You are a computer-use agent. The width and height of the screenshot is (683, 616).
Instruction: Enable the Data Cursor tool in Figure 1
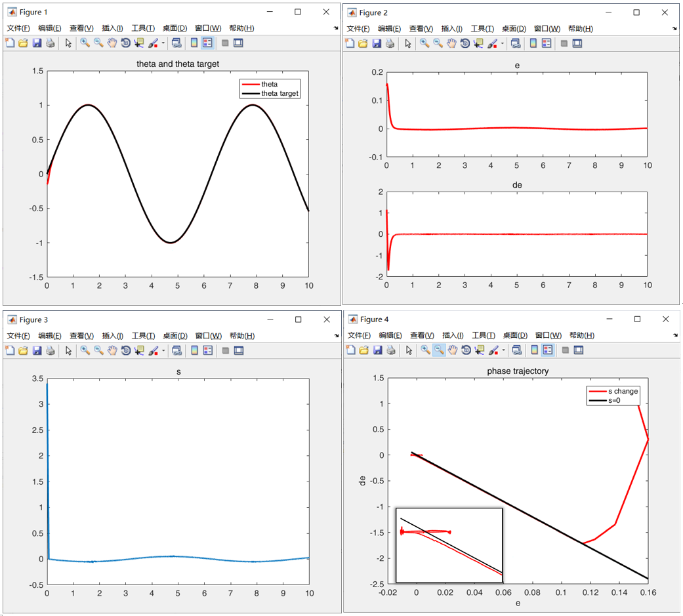point(139,43)
